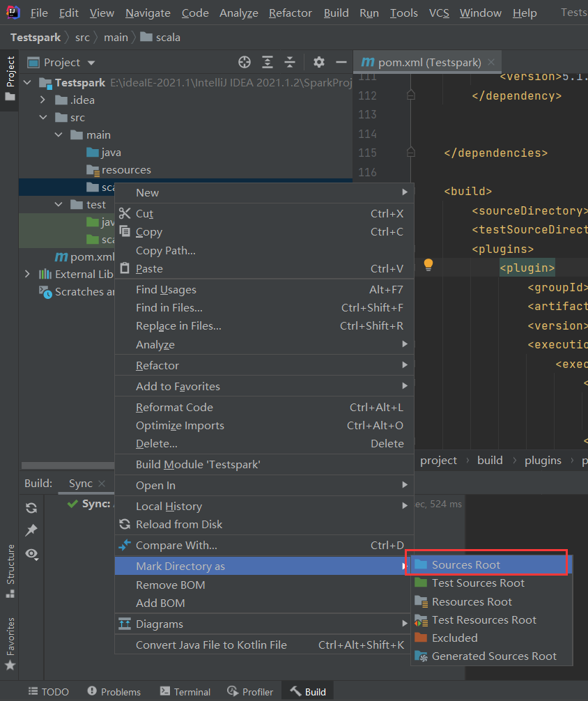Click the fold marker at line 115
The width and height of the screenshot is (588, 701).
click(x=411, y=153)
